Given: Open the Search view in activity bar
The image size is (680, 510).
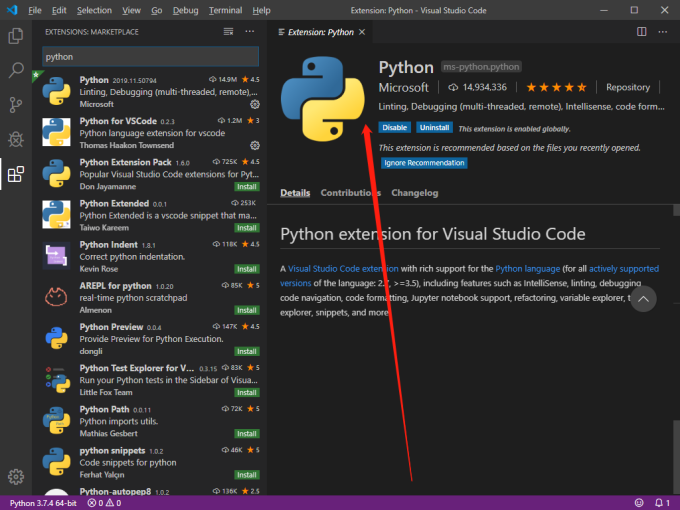Looking at the screenshot, I should click(x=16, y=70).
